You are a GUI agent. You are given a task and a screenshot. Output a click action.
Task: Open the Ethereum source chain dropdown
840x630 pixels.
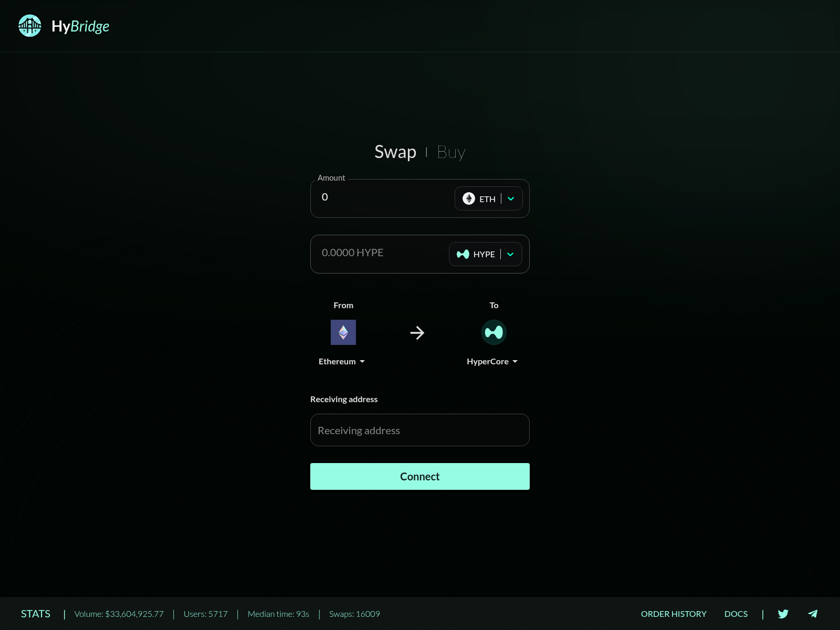point(342,362)
